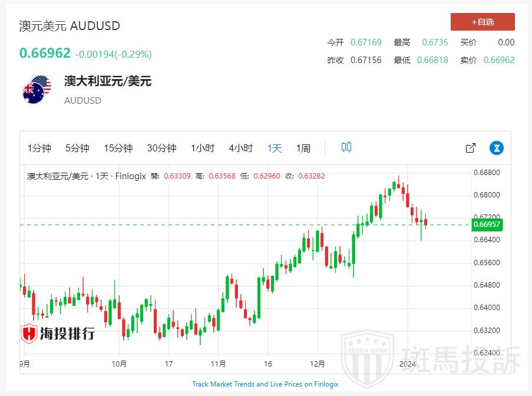Open the candlestick chart type selector

coord(346,147)
